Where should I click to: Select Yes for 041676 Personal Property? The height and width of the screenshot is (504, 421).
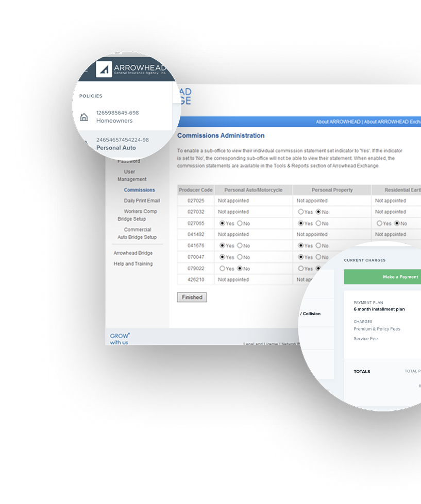click(301, 246)
